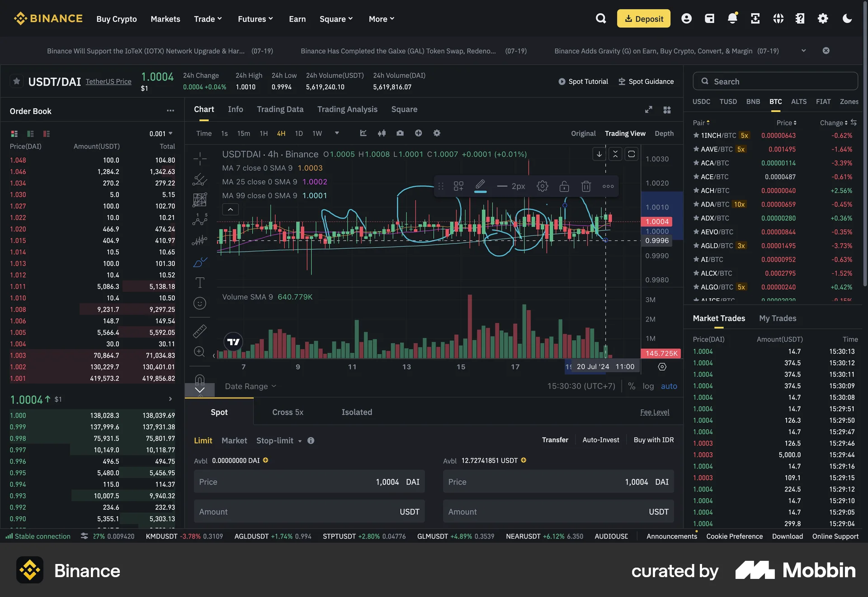868x597 pixels.
Task: Select the Brush drawing tool
Action: coord(199,261)
